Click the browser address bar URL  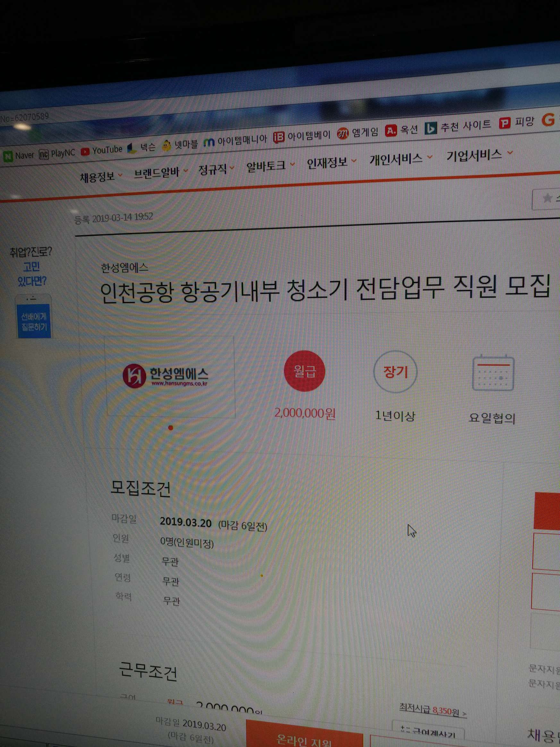(x=25, y=117)
